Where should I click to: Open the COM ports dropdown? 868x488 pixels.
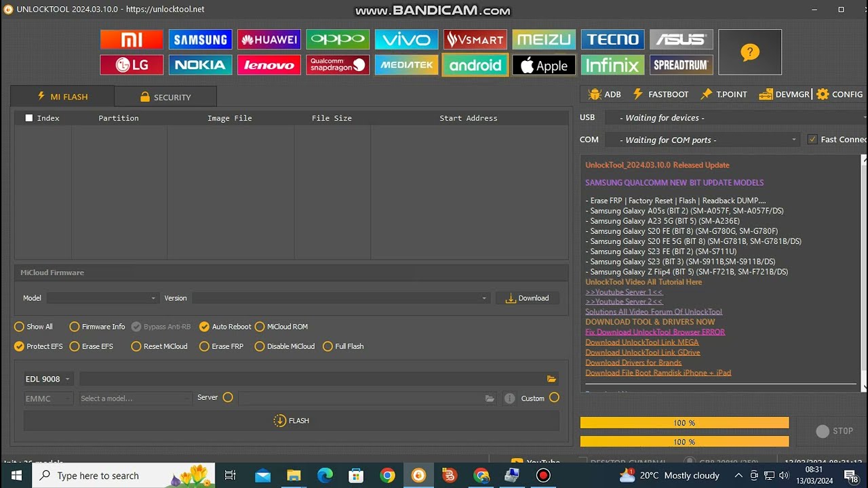[x=701, y=140]
